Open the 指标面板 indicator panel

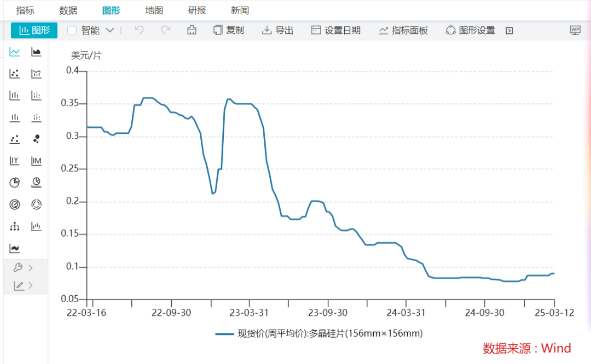(403, 30)
